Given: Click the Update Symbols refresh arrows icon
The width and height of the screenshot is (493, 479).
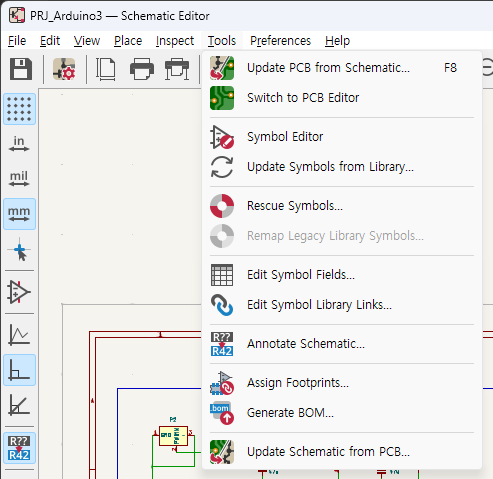Looking at the screenshot, I should pyautogui.click(x=222, y=167).
